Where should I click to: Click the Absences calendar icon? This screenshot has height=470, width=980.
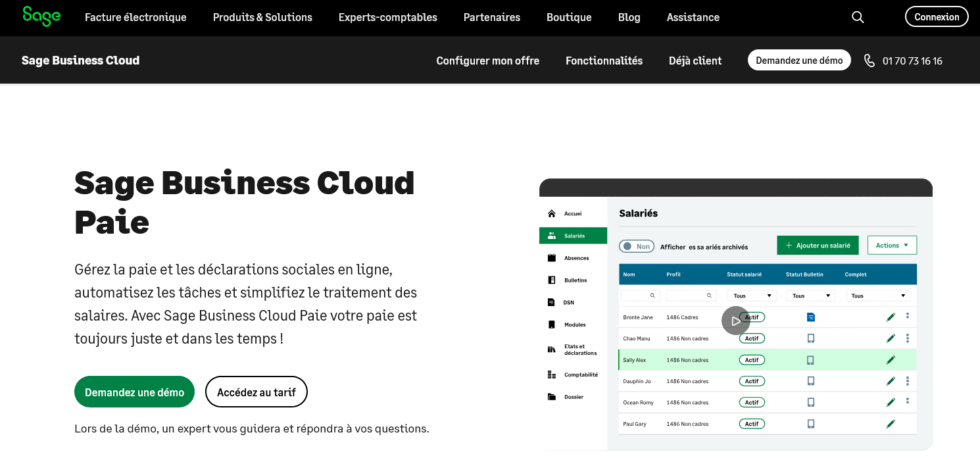[552, 258]
